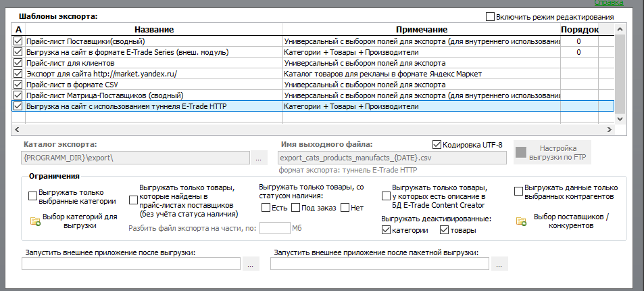Select row Выгрузка на сайт в формате E-Trade Series
The width and height of the screenshot is (644, 291).
coord(313,52)
